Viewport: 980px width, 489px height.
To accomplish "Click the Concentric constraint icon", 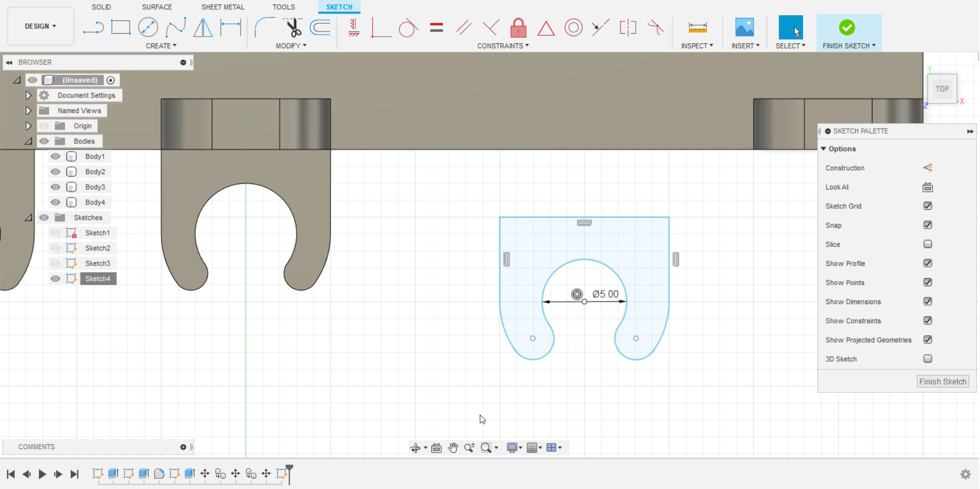I will tap(573, 28).
